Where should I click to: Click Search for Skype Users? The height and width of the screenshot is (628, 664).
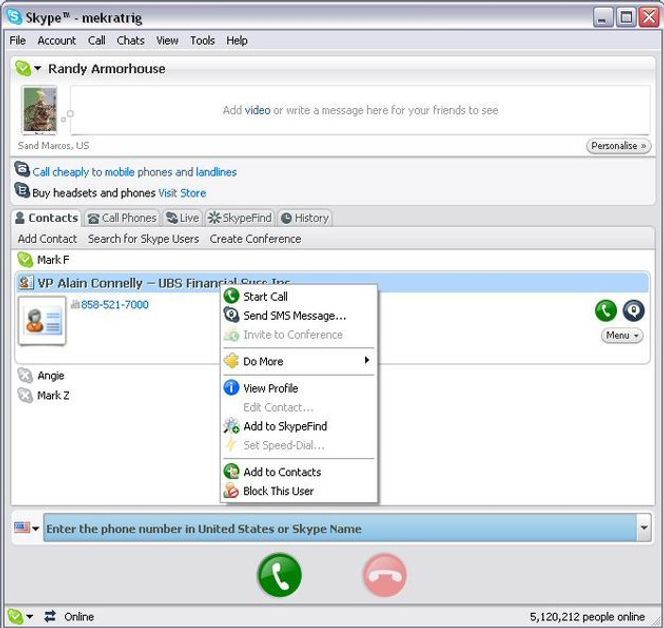click(144, 239)
